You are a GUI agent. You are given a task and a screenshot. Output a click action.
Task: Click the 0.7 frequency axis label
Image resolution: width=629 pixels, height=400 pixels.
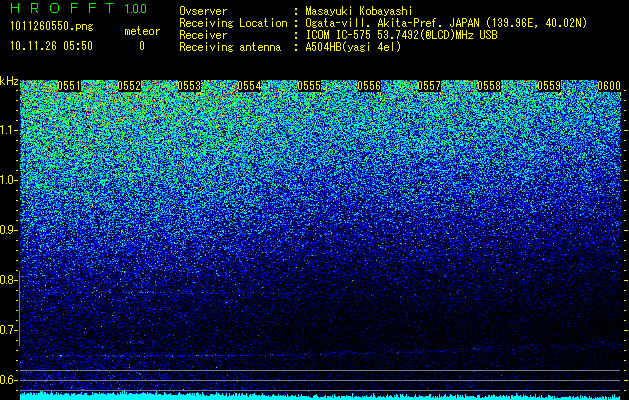pyautogui.click(x=8, y=330)
